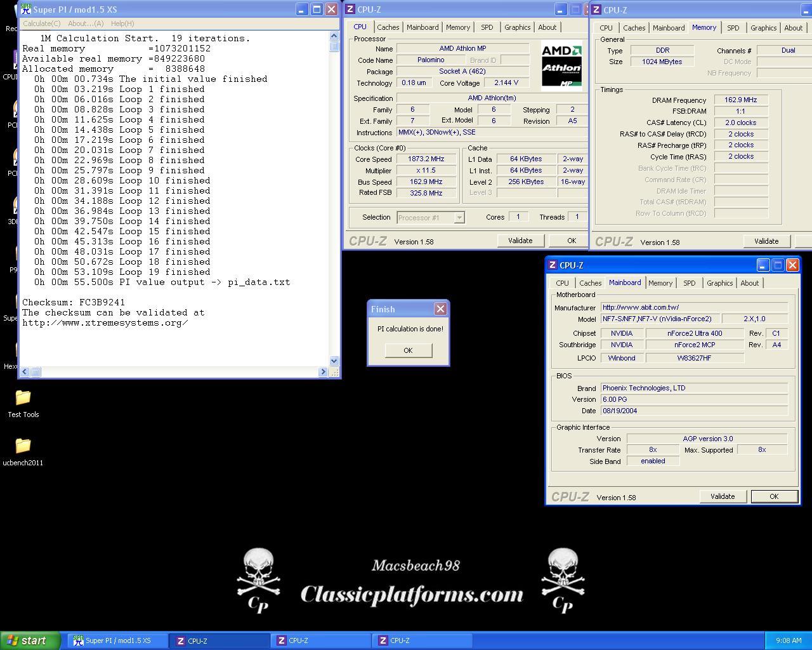Open the ucbench2011 desktop folder
Screen dimensions: 812x650
[x=23, y=452]
